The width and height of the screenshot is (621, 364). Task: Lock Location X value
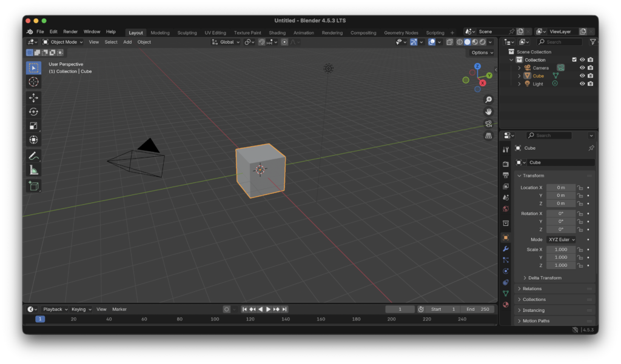(x=580, y=188)
